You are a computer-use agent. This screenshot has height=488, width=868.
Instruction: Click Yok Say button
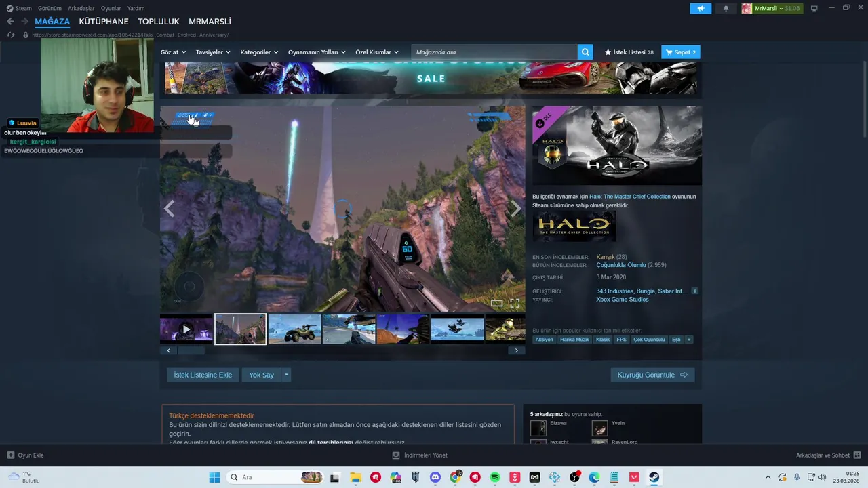pos(261,375)
